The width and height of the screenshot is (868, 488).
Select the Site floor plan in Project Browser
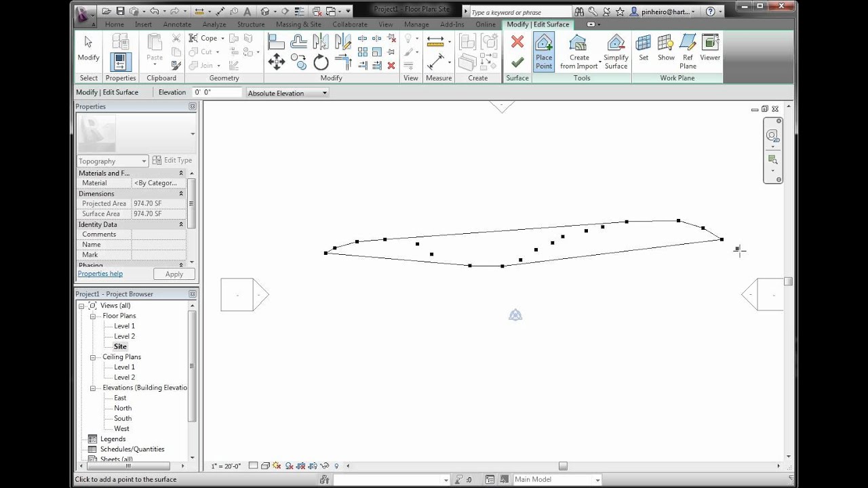(x=119, y=346)
